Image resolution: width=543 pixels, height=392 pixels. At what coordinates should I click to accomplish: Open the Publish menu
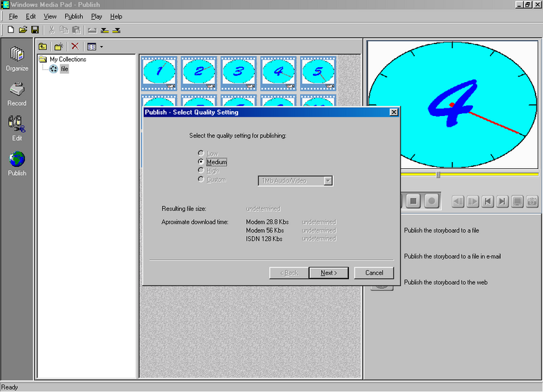tap(74, 16)
